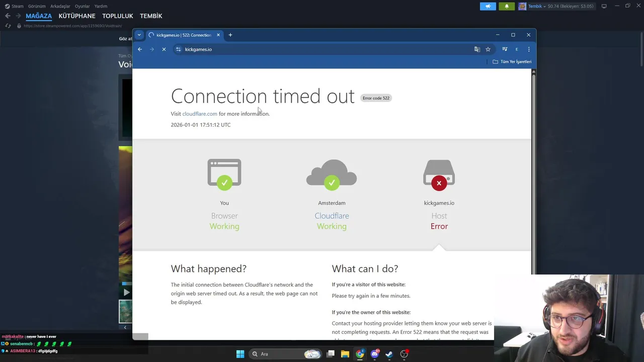Go back in the Steam window

[8, 16]
